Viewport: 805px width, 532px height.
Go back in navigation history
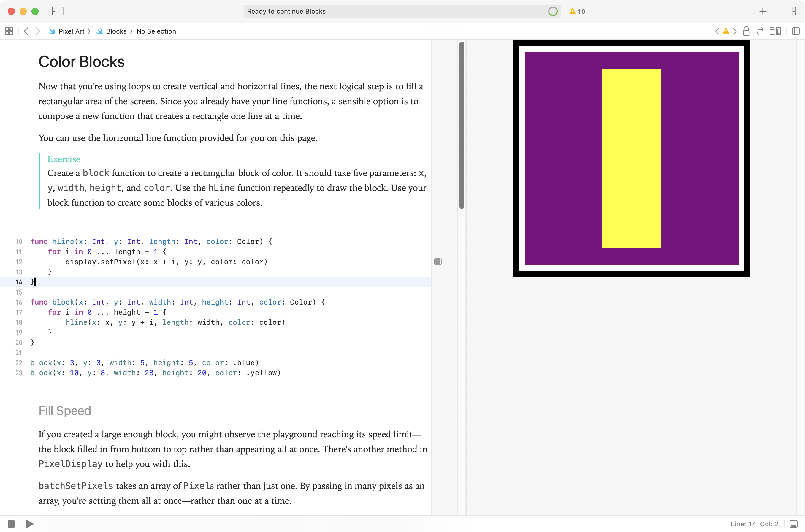(26, 31)
